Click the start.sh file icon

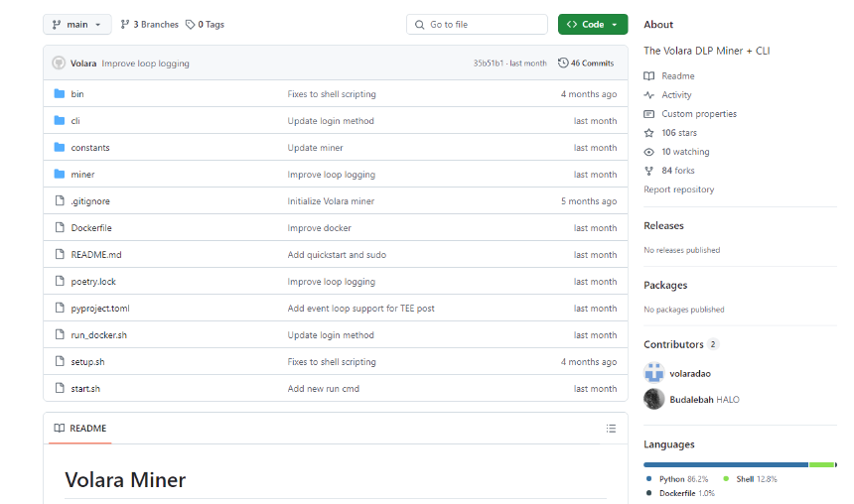pos(60,388)
